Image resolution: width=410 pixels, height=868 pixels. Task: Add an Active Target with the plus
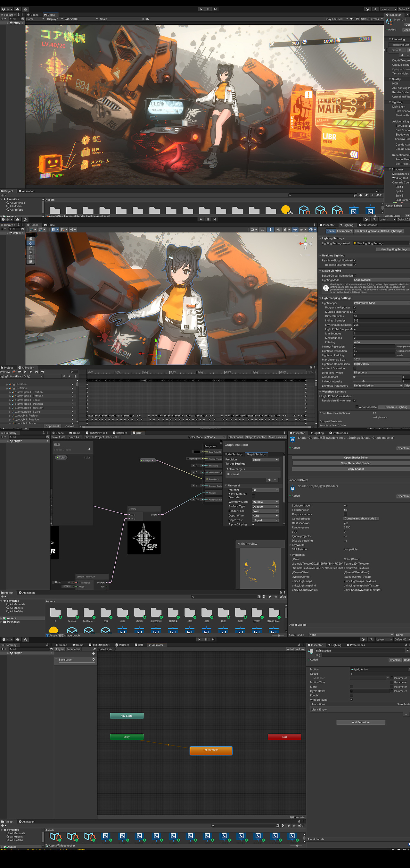(269, 479)
